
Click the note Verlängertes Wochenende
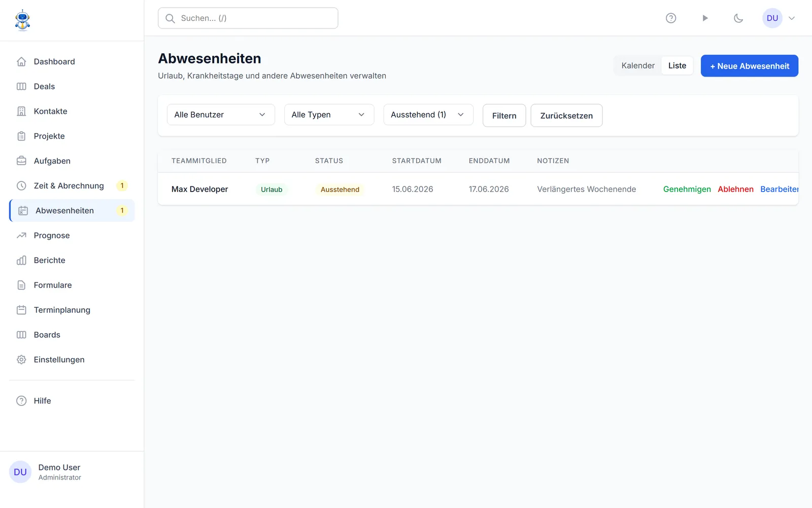tap(587, 189)
